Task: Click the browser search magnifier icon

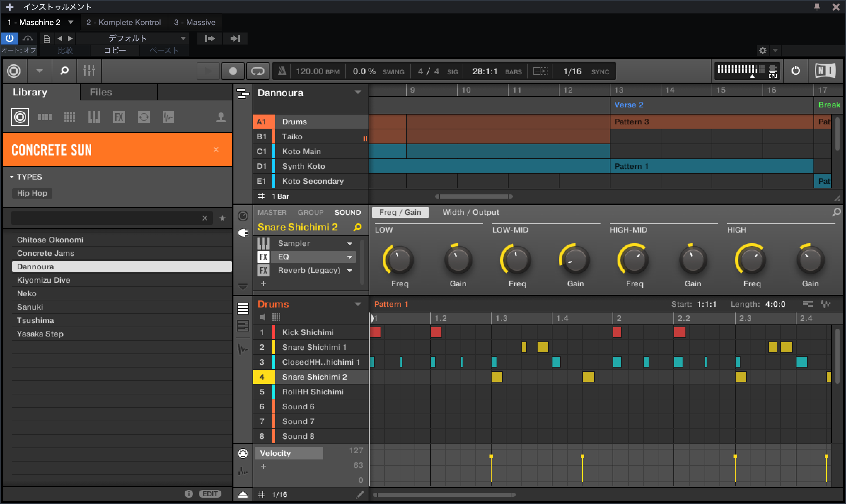Action: coord(64,71)
